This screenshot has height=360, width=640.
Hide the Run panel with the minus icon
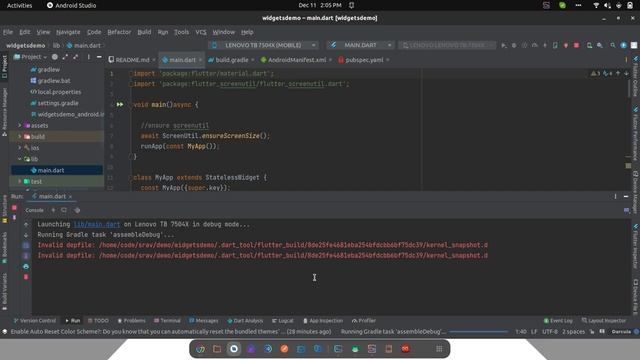[626, 196]
